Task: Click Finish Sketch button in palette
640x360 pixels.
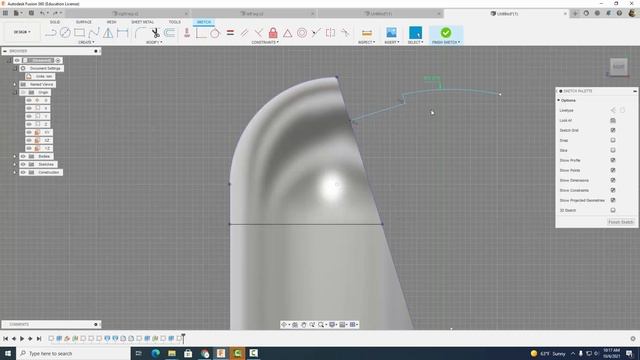Action: [x=621, y=222]
